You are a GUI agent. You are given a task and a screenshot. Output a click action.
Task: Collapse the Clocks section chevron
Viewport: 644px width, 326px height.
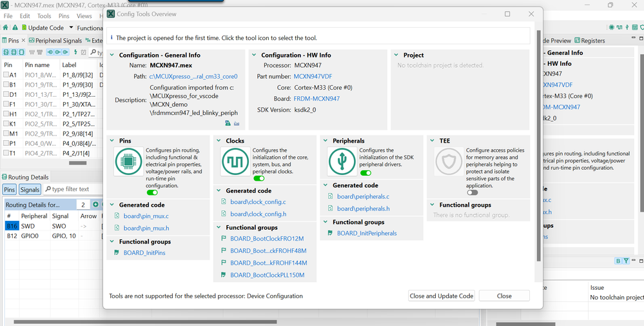tap(219, 140)
